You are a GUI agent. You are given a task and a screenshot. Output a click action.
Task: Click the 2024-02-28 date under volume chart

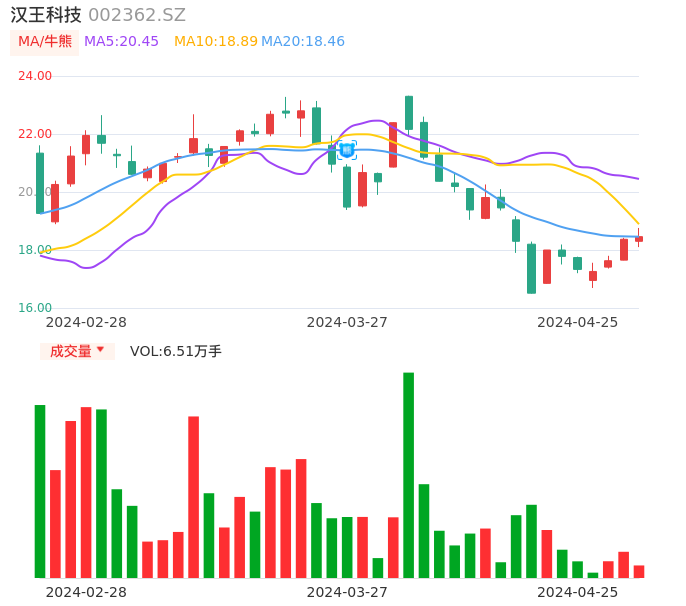(86, 592)
